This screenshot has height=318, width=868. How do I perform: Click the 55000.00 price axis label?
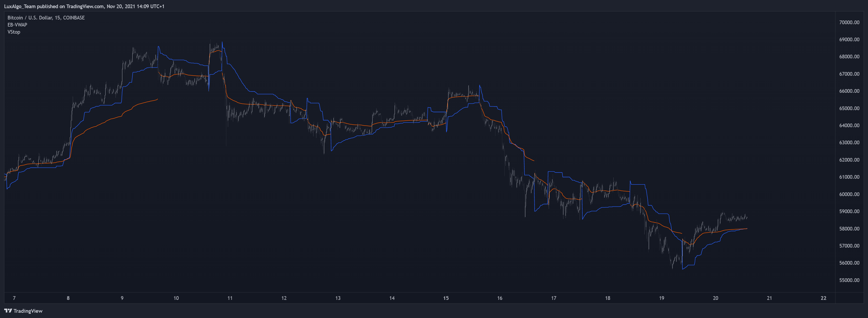coord(849,280)
